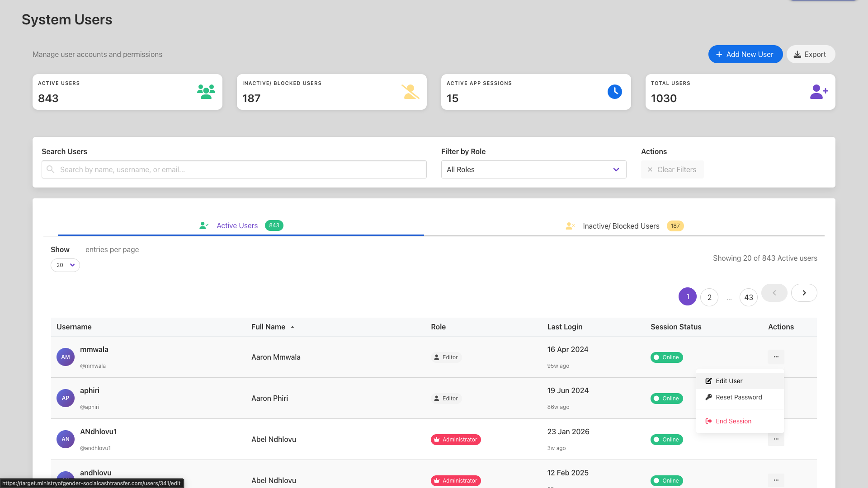This screenshot has height=488, width=868.
Task: Click the purple add-user icon in Total Users
Action: 818,92
